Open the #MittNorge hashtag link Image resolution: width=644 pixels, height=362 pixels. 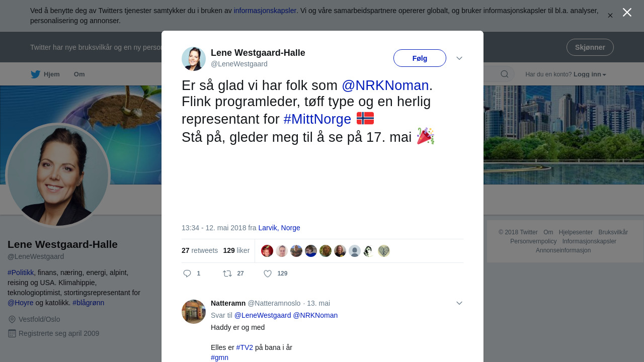317,119
